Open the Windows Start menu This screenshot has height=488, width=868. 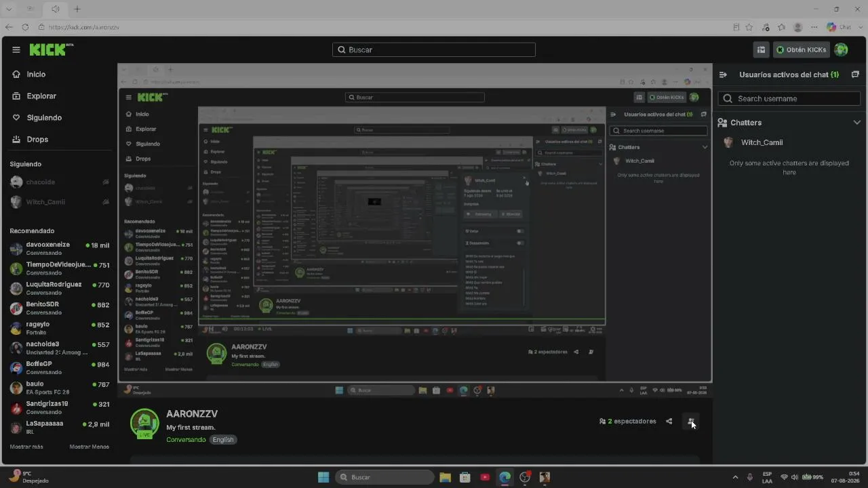click(x=323, y=477)
